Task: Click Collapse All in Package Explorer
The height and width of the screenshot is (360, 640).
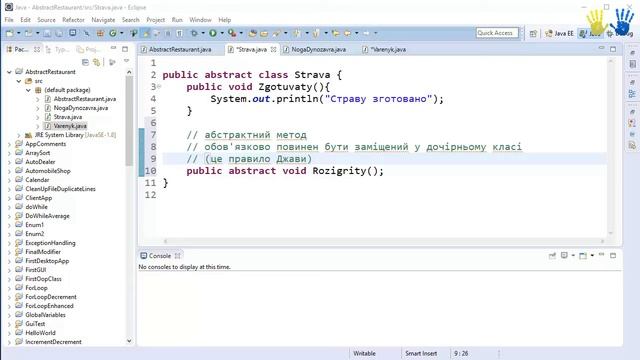Action: [x=85, y=62]
